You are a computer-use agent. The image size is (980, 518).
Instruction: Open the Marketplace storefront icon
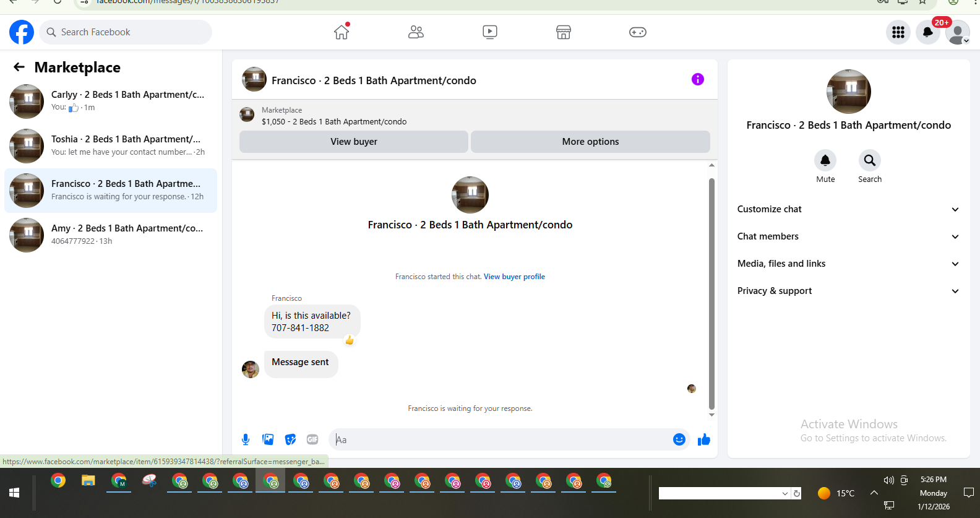564,32
